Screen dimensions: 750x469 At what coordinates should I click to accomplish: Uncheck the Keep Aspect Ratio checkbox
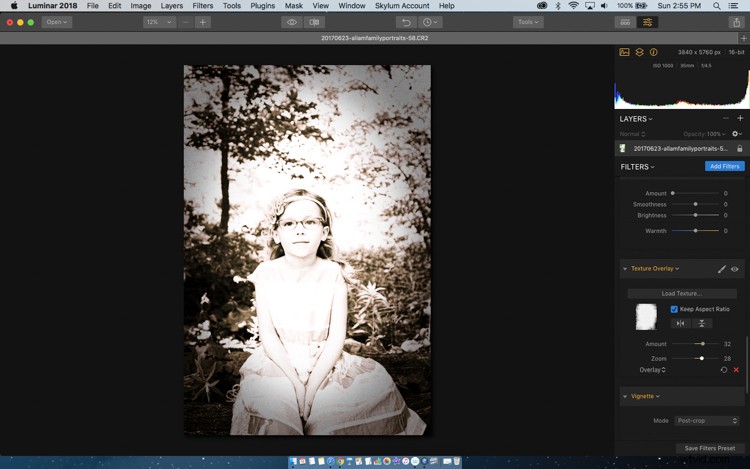click(674, 309)
